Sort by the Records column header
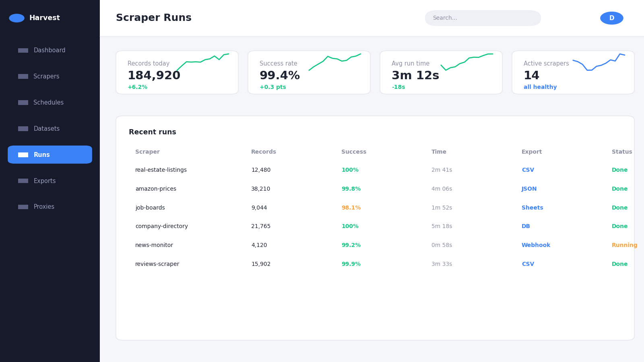This screenshot has height=362, width=644. coord(264,152)
